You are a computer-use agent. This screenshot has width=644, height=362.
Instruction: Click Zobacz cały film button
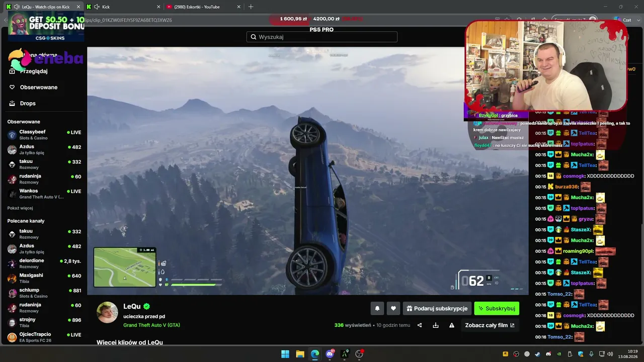490,325
